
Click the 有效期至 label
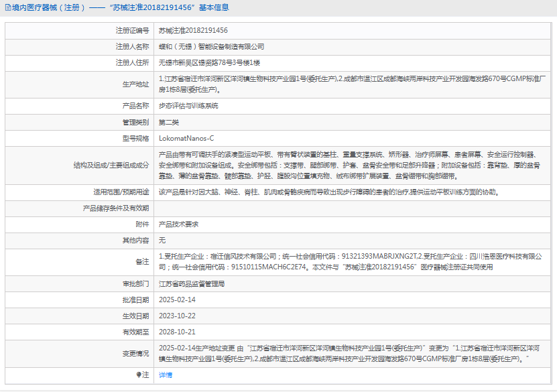tap(135, 332)
